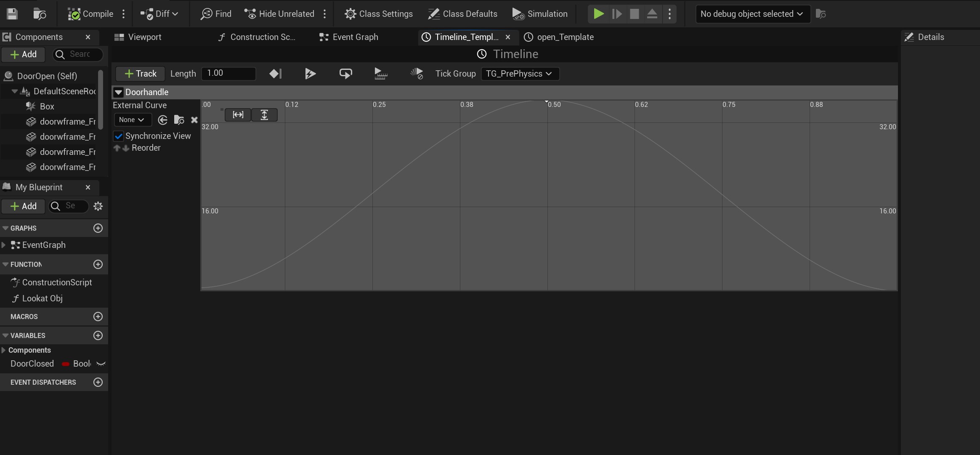Collapse the Doorhandle track

pyautogui.click(x=119, y=92)
